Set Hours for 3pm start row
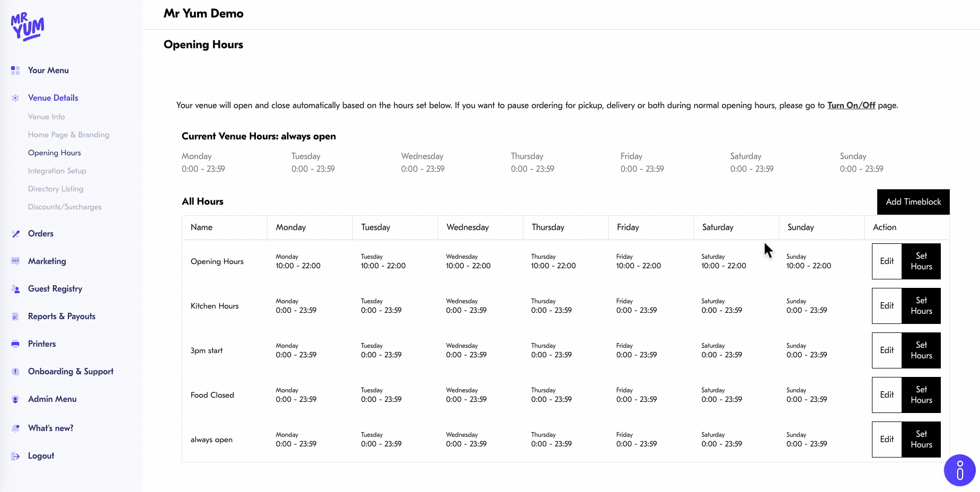 [x=921, y=350]
